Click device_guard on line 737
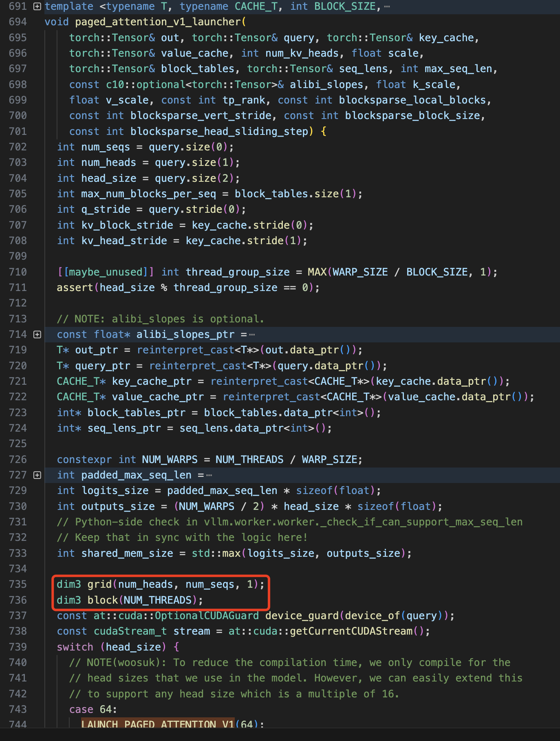This screenshot has height=741, width=560. (x=302, y=615)
